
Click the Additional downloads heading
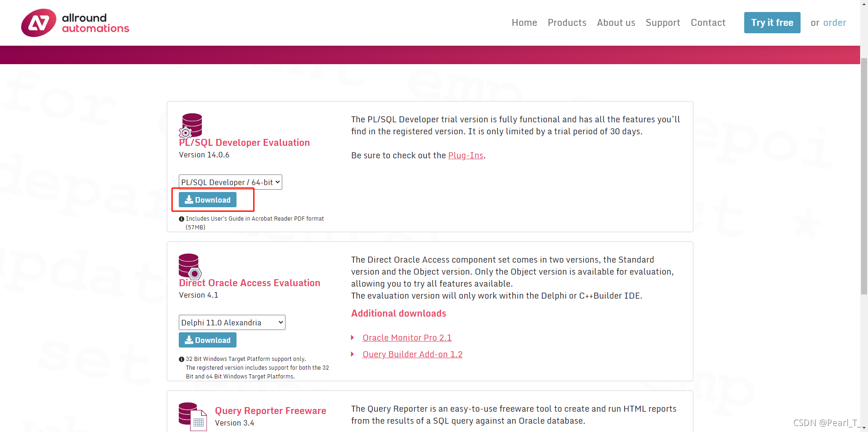coord(399,313)
